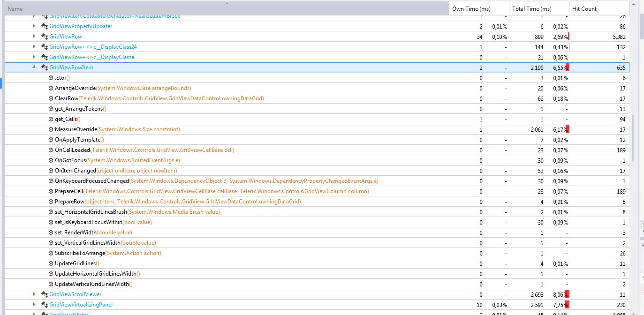Click the GridViewRow+<>c__DisplayClasse class icon
The height and width of the screenshot is (315, 644).
45,57
